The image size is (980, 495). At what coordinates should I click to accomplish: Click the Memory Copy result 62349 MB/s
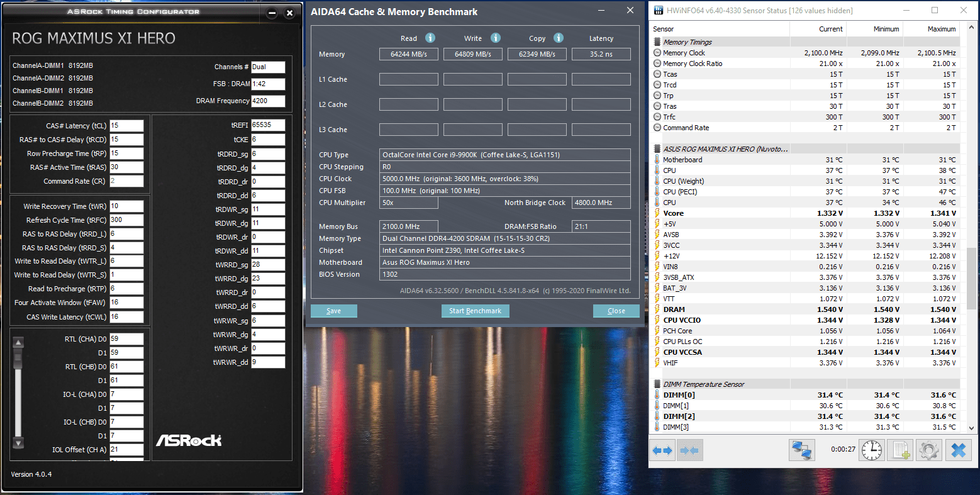pos(537,54)
